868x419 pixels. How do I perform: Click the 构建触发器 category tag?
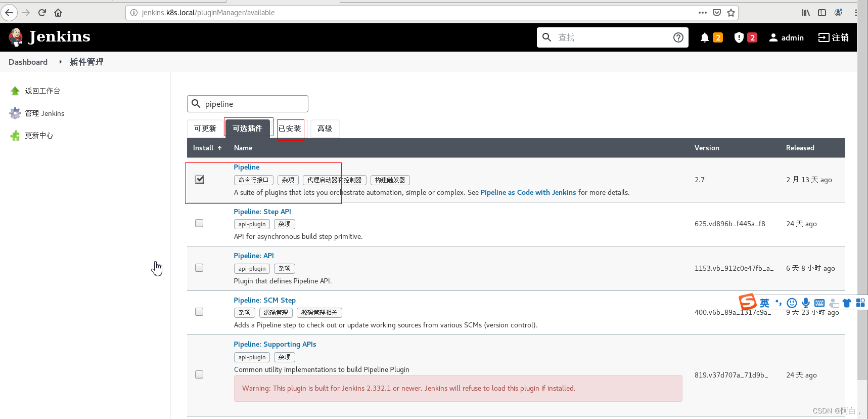coord(390,180)
